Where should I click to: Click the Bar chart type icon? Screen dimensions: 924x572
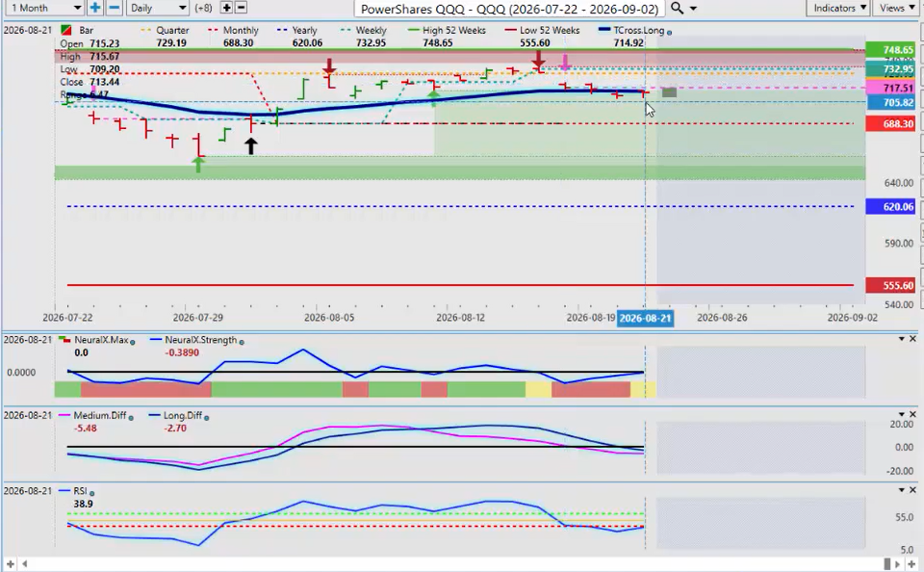[x=66, y=30]
